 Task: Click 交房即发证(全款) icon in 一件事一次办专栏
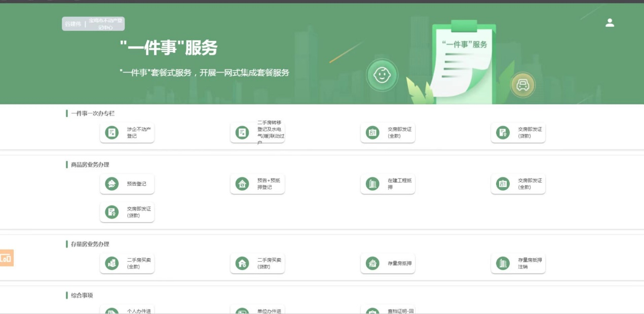[x=372, y=133]
